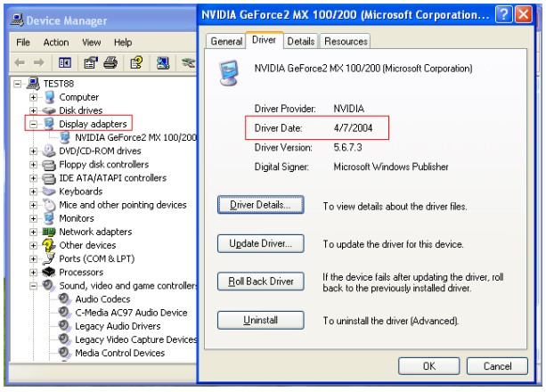Click the Floppy disk controllers icon
Viewport: 546px width, 392px height.
49,165
